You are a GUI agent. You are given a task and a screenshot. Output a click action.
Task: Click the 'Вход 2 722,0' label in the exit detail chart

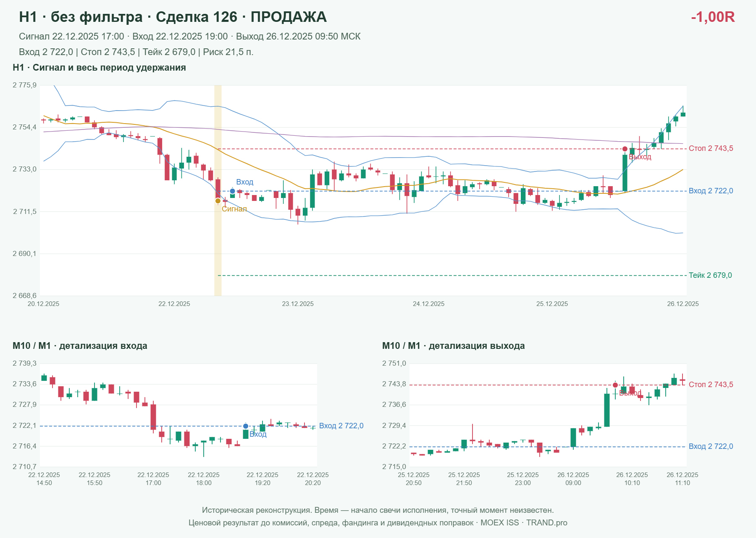click(x=711, y=446)
